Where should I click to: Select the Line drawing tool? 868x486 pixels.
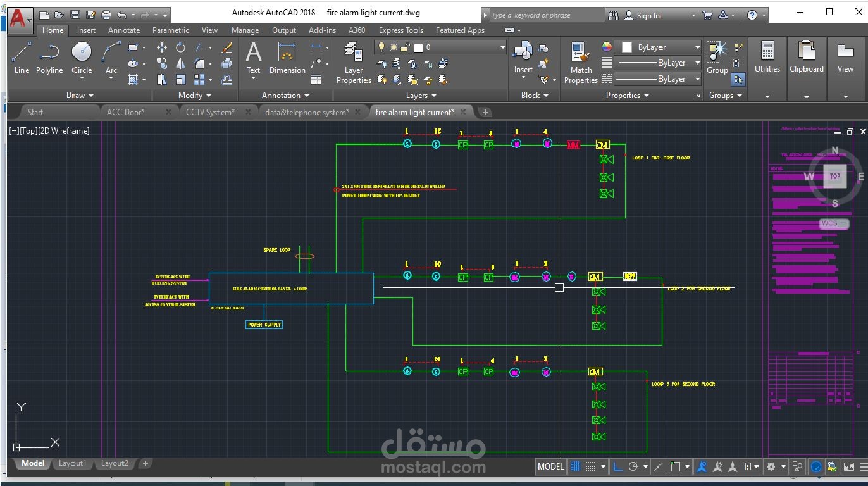pos(22,58)
